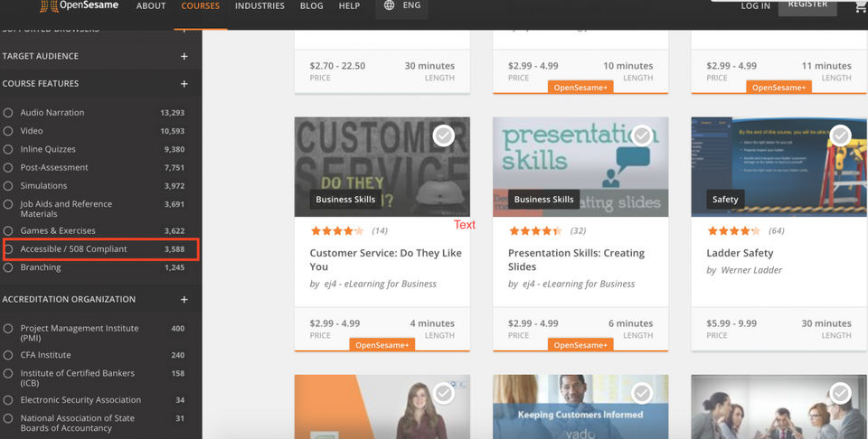Open the Ladder Safety course thumbnail
The image size is (868, 439).
779,166
